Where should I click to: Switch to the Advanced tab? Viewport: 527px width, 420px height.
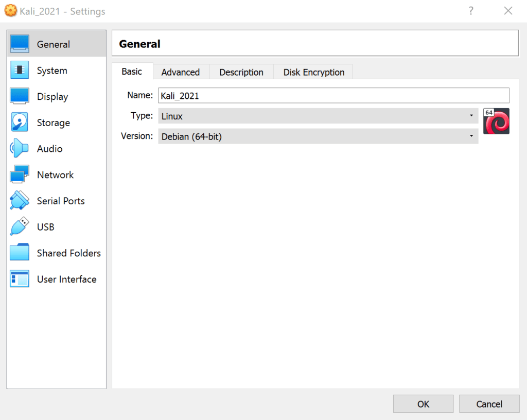click(x=181, y=72)
